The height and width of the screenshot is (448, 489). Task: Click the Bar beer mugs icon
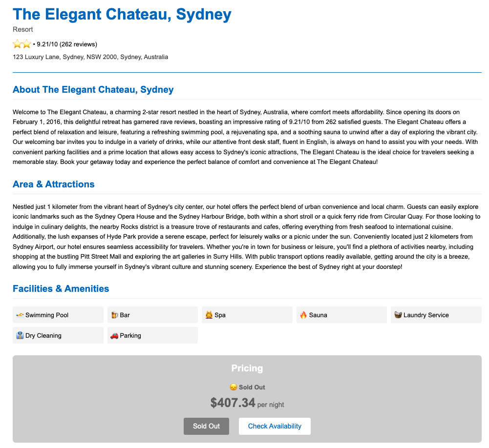[114, 315]
